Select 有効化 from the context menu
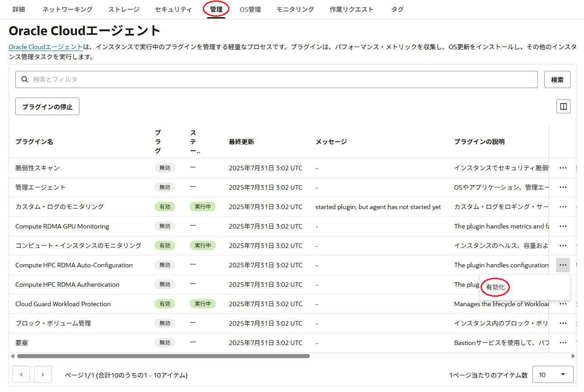This screenshot has width=584, height=392. point(495,287)
